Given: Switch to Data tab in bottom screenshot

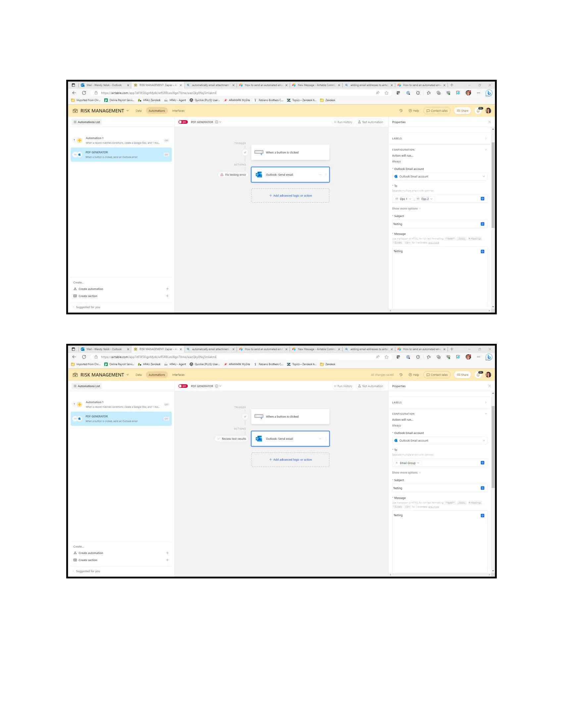Looking at the screenshot, I should (138, 375).
